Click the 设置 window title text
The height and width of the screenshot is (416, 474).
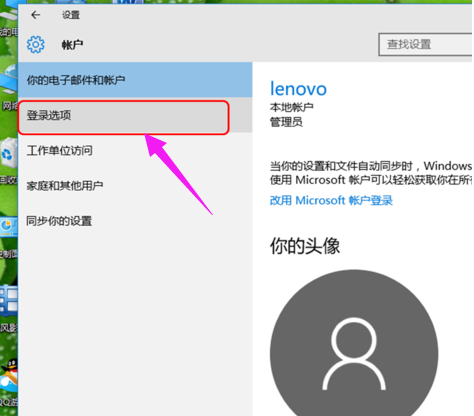[71, 15]
